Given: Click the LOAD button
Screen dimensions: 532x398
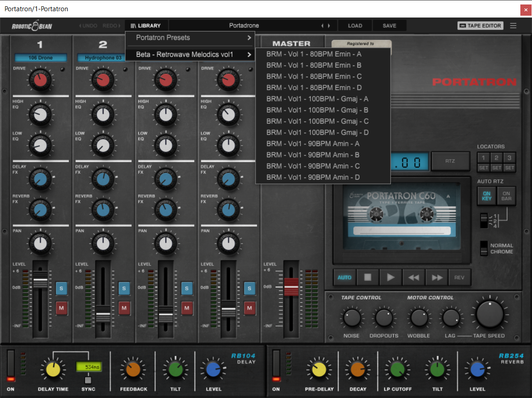Looking at the screenshot, I should click(355, 26).
